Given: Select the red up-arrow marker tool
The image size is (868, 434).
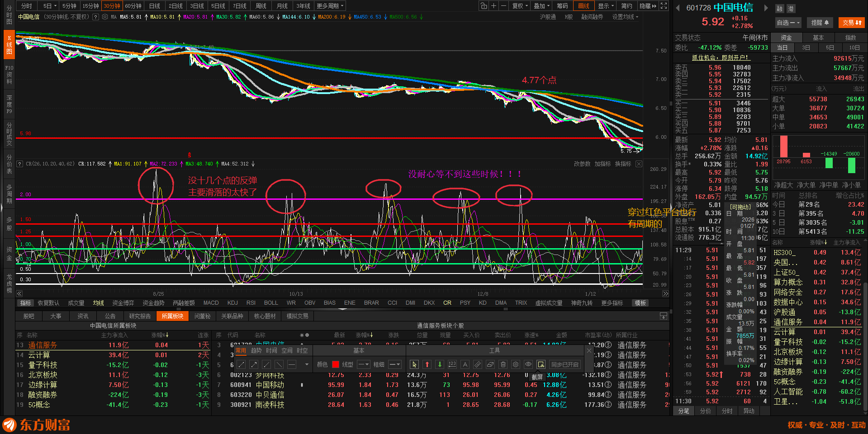Looking at the screenshot, I should pyautogui.click(x=427, y=364).
